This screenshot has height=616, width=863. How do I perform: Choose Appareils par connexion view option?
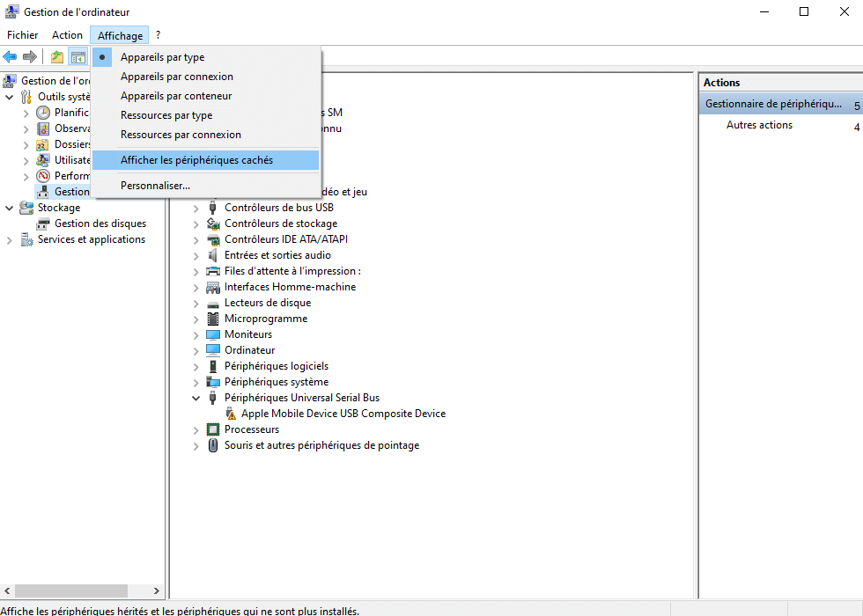point(176,77)
